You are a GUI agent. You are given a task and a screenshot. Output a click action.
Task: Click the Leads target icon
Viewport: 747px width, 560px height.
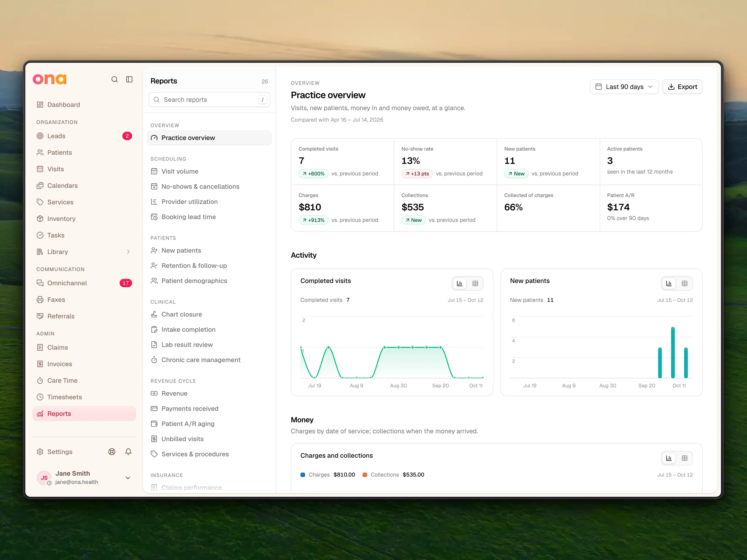point(40,136)
